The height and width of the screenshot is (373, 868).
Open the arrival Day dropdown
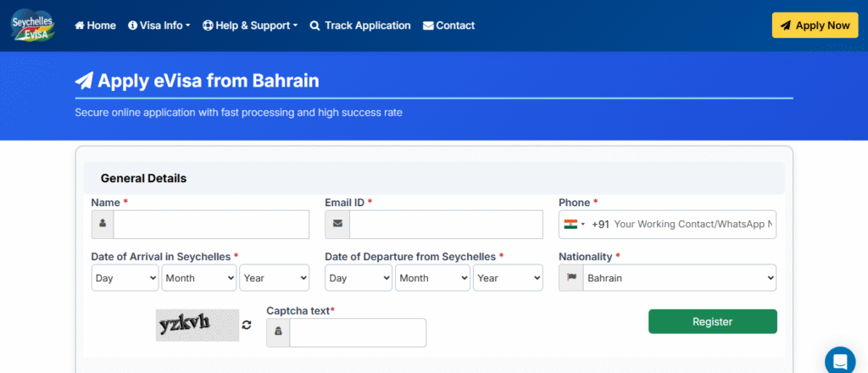tap(125, 277)
